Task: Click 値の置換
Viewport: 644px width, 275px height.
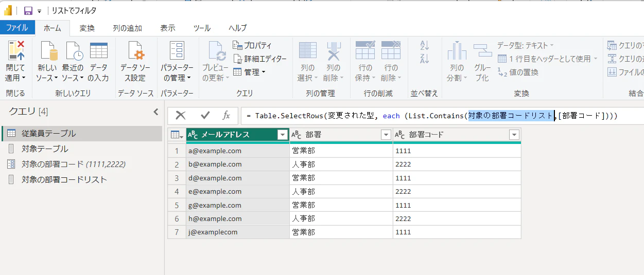Action: pos(518,72)
